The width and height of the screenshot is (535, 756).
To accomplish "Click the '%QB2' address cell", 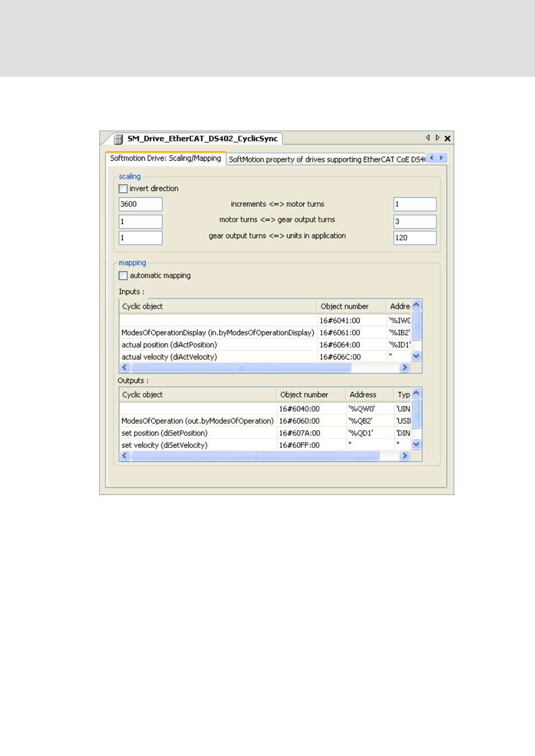I will point(370,421).
